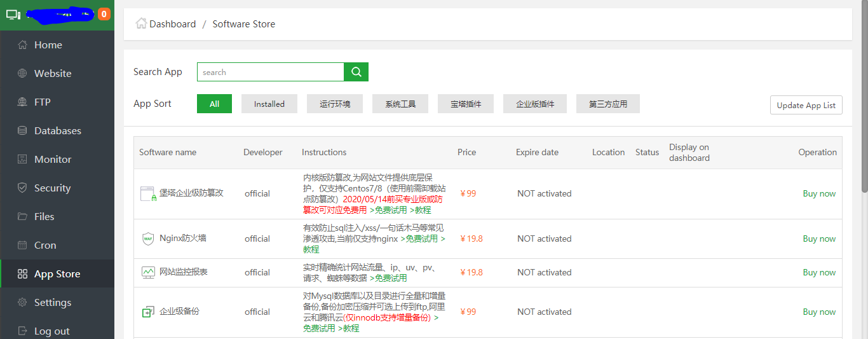Click the Dashboard house icon in breadcrumb

coord(141,24)
